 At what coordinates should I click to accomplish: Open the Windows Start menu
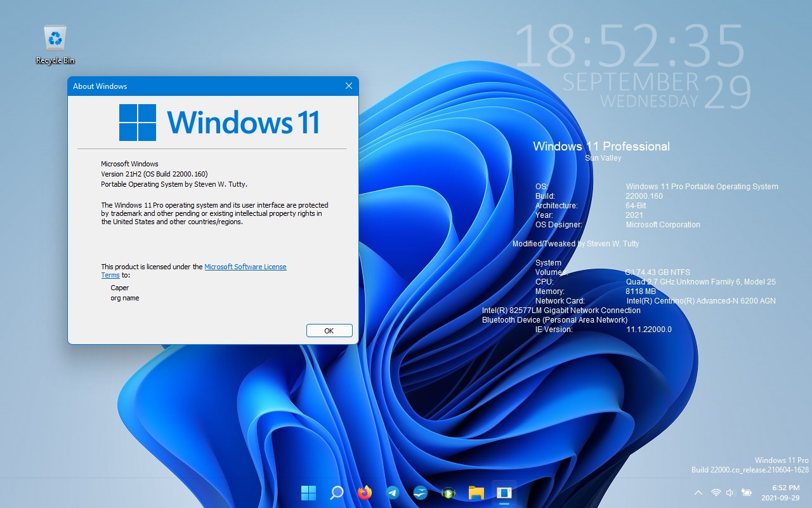(309, 493)
